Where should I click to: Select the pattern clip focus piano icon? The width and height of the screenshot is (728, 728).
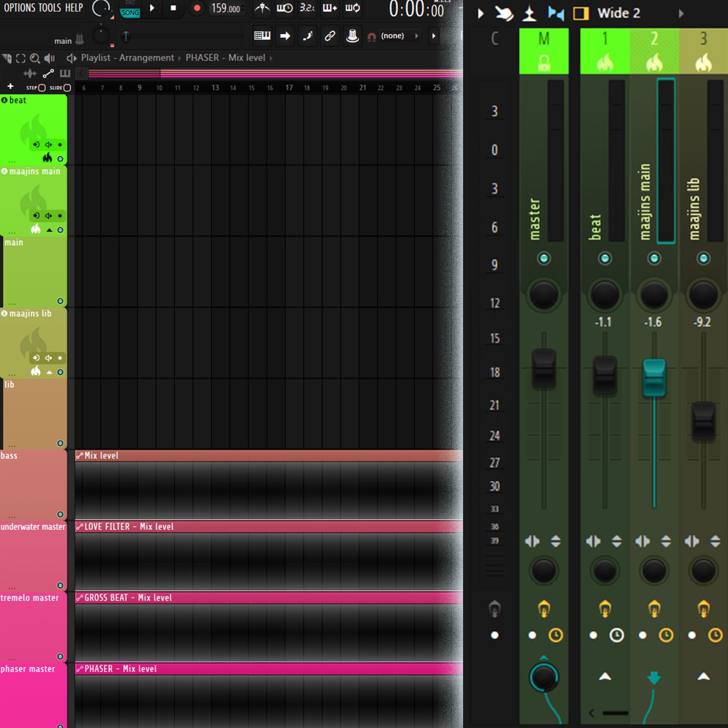click(65, 74)
